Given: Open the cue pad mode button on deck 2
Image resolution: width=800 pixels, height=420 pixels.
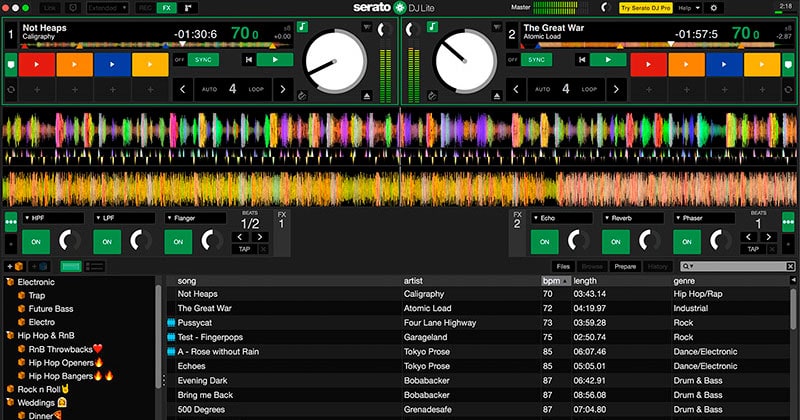Looking at the screenshot, I should click(x=788, y=65).
